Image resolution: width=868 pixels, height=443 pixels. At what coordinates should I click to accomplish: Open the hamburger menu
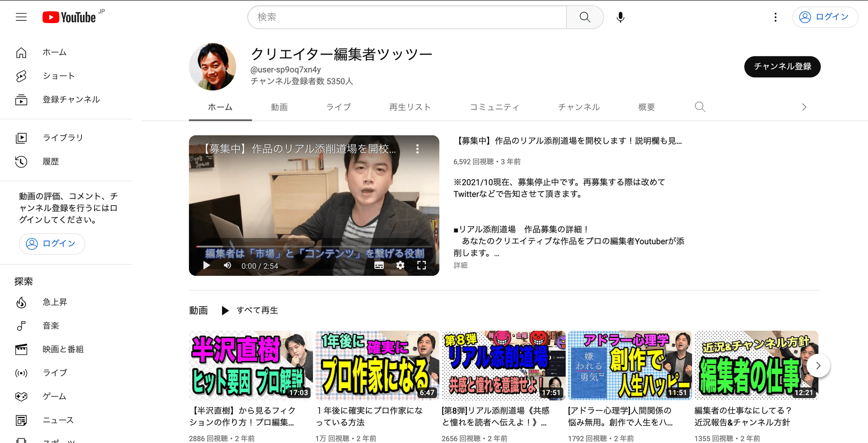click(21, 17)
